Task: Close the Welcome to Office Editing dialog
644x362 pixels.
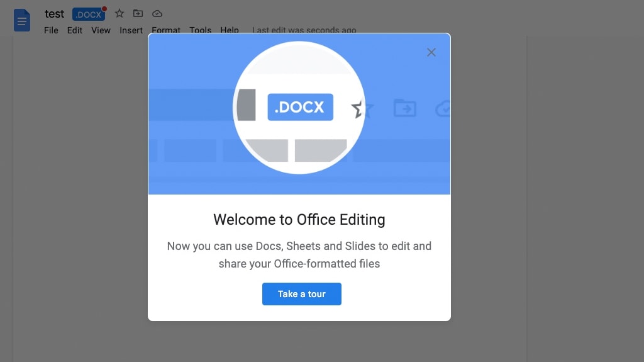Action: (x=431, y=52)
